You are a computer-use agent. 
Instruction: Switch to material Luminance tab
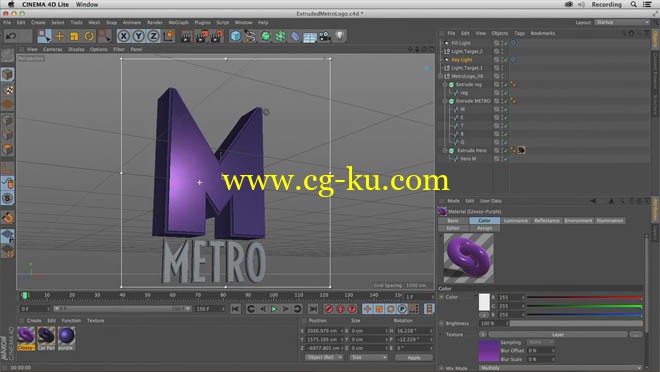pos(516,221)
